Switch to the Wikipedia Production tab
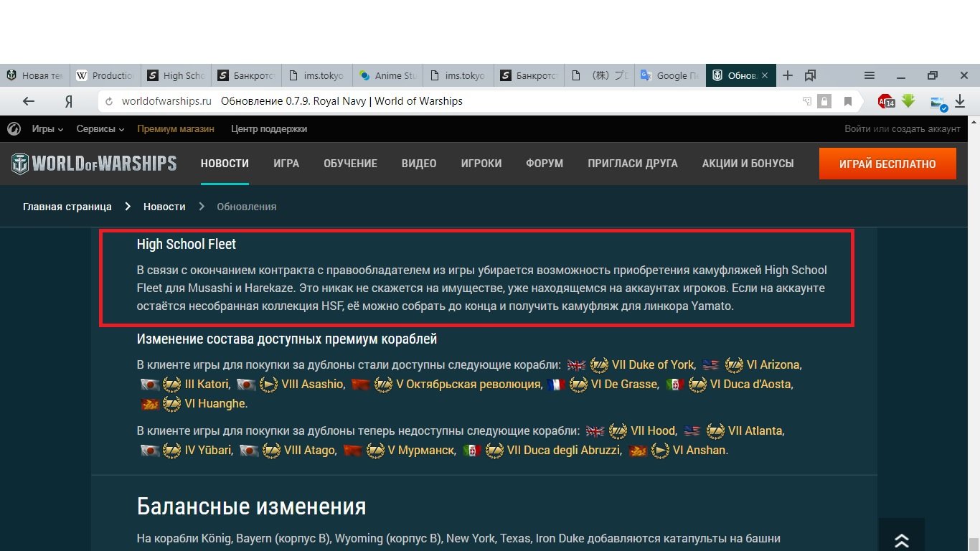 point(105,75)
